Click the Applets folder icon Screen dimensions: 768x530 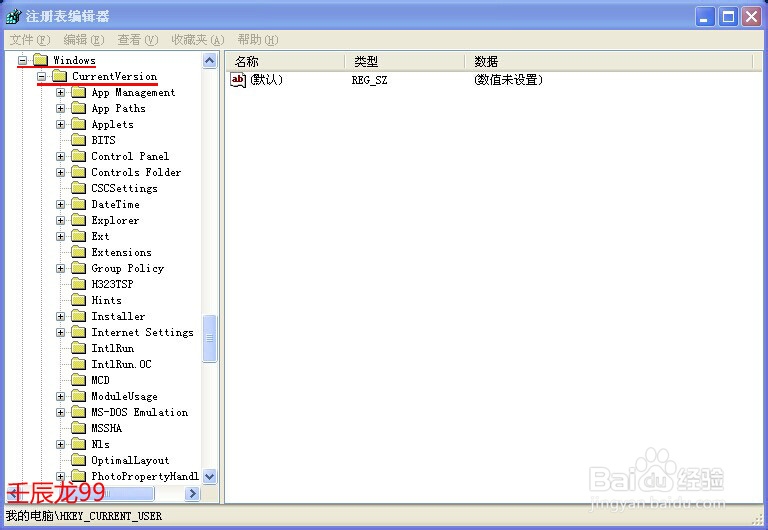78,124
